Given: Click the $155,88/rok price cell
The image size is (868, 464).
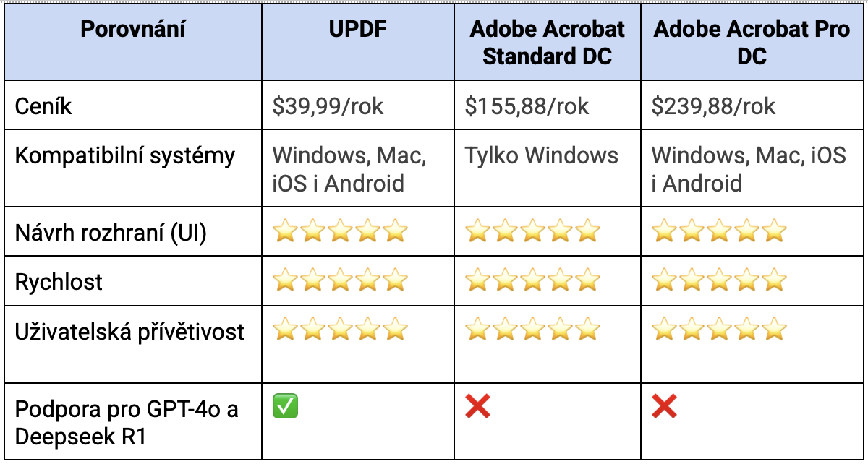Looking at the screenshot, I should (527, 107).
